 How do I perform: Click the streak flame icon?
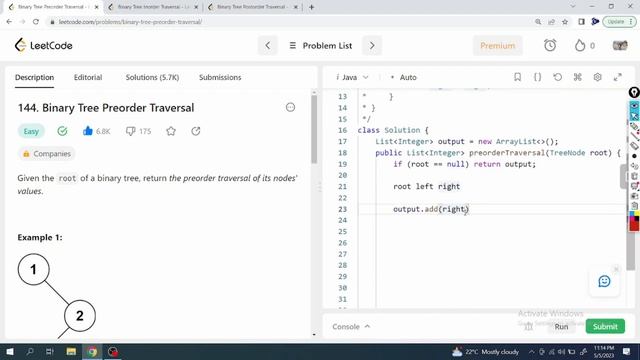coord(580,45)
